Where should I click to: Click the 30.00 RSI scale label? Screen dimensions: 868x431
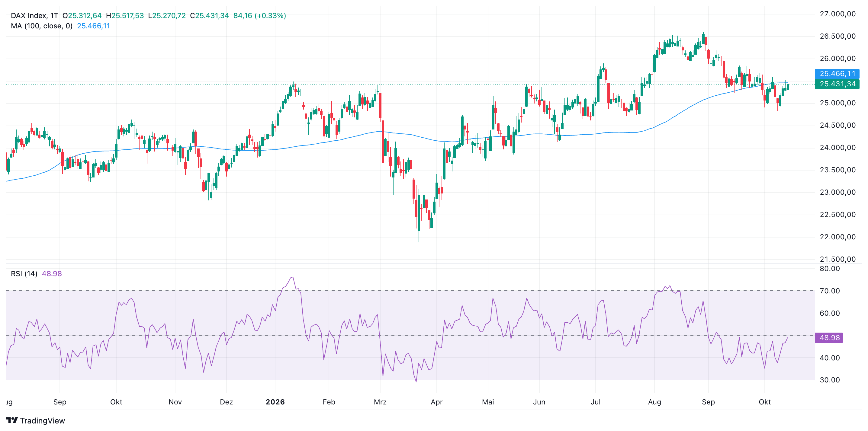pos(830,380)
